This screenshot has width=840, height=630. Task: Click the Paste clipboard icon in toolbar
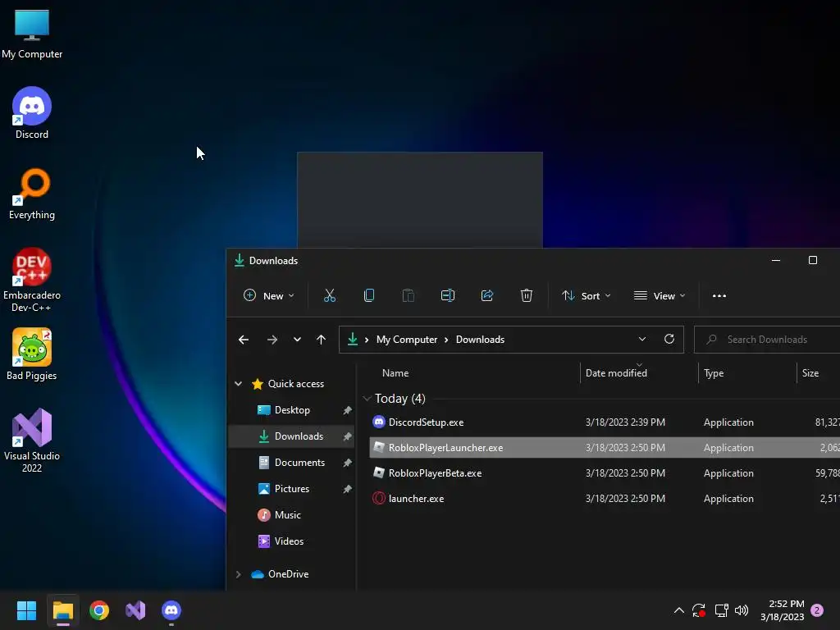tap(409, 295)
